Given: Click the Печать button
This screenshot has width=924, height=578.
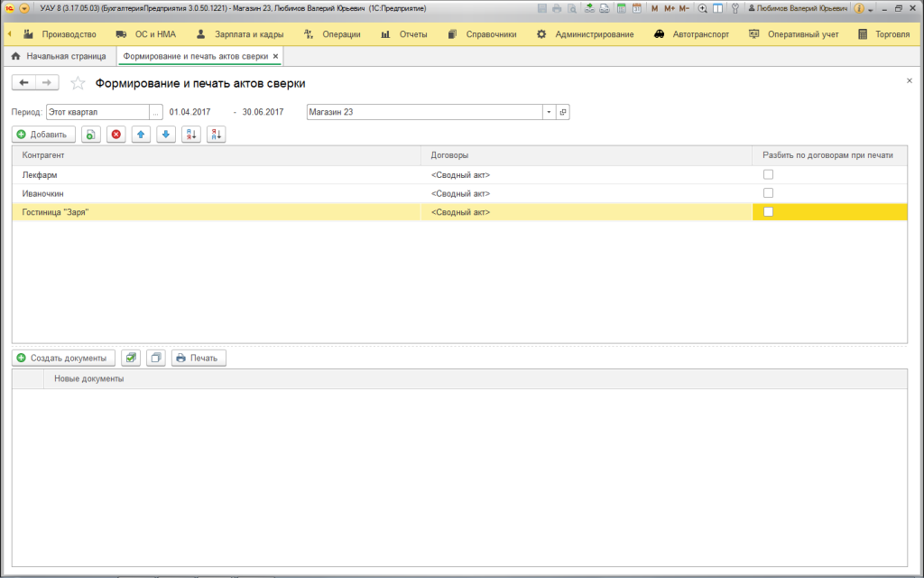Looking at the screenshot, I should 199,358.
